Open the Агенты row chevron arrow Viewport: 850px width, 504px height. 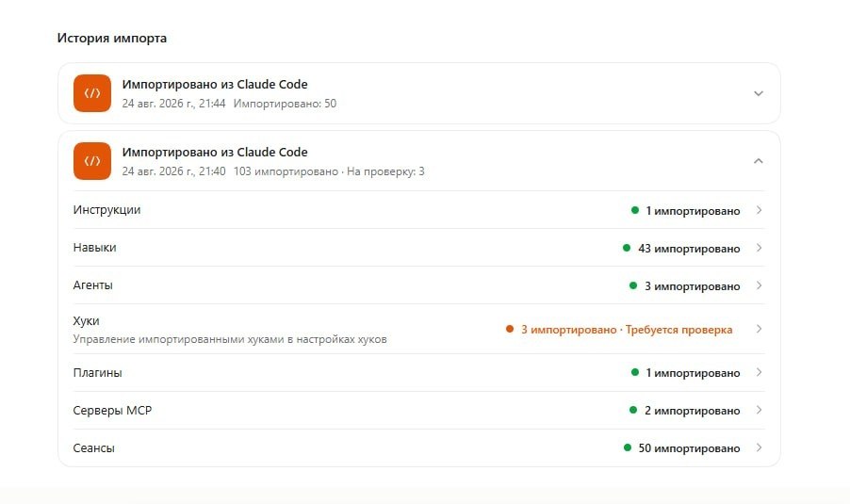pyautogui.click(x=759, y=285)
